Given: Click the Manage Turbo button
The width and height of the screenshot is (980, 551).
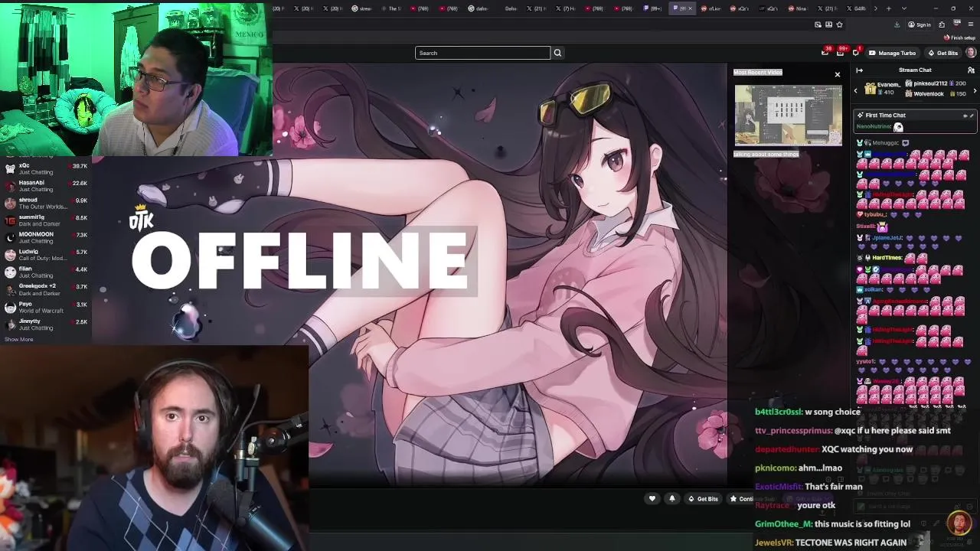Looking at the screenshot, I should click(x=892, y=53).
